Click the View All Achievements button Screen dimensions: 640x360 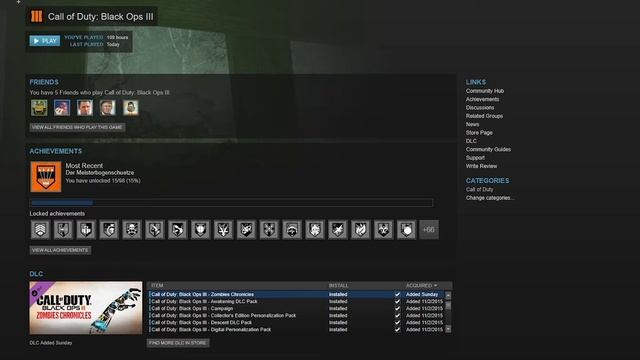click(60, 250)
